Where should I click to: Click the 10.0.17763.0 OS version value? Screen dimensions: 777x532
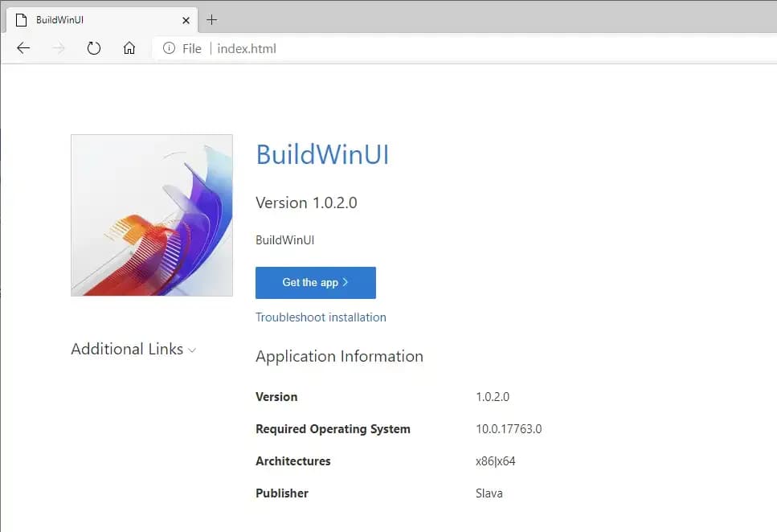[509, 429]
